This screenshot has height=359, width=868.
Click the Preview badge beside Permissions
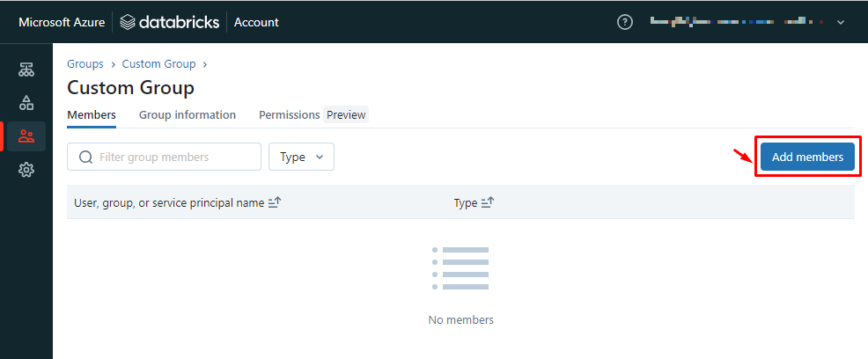346,115
